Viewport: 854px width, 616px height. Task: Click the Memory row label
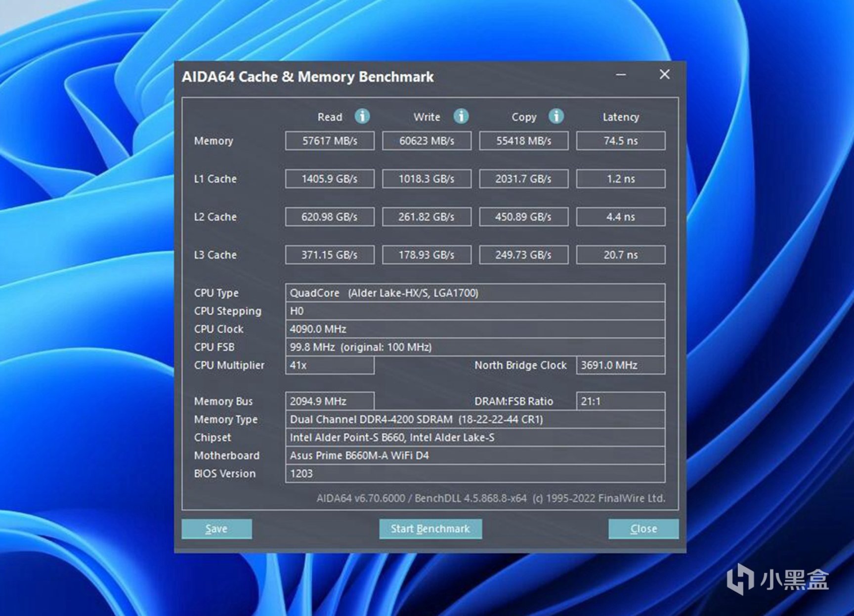213,141
